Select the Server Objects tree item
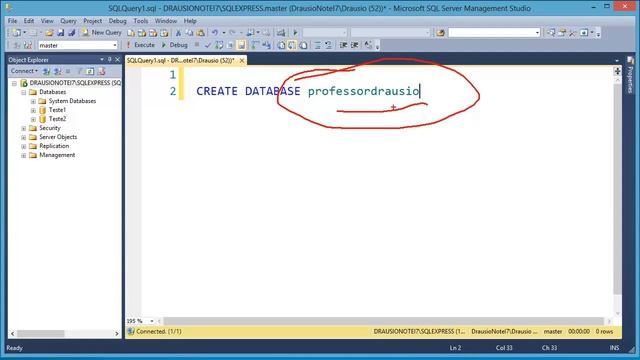This screenshot has width=640, height=360. click(x=58, y=137)
